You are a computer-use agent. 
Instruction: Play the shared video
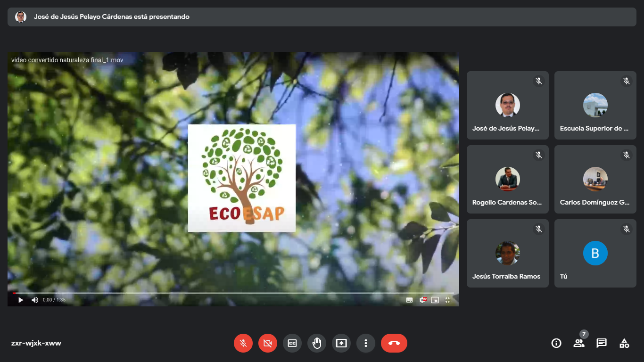coord(21,300)
